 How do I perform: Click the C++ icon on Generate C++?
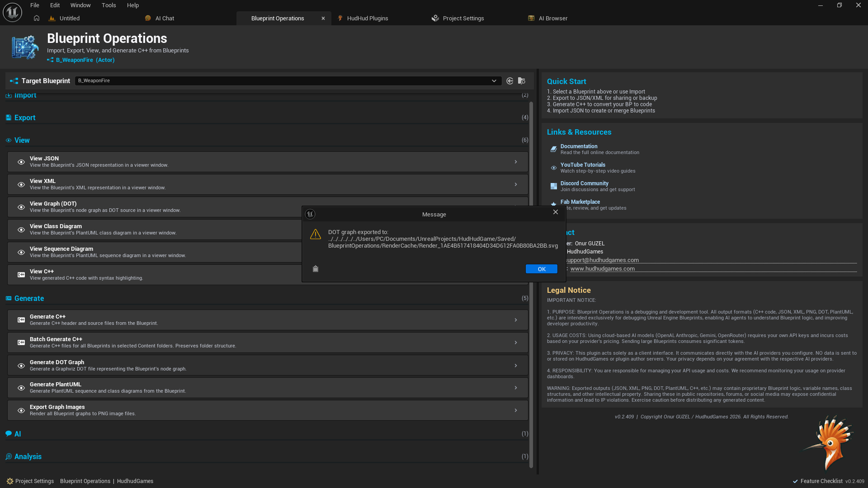tap(21, 320)
